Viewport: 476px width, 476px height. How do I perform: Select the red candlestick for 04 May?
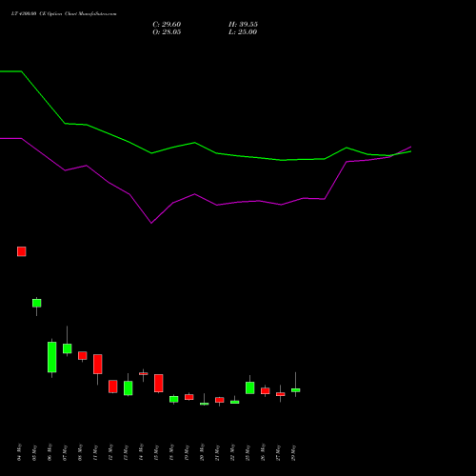click(x=22, y=251)
